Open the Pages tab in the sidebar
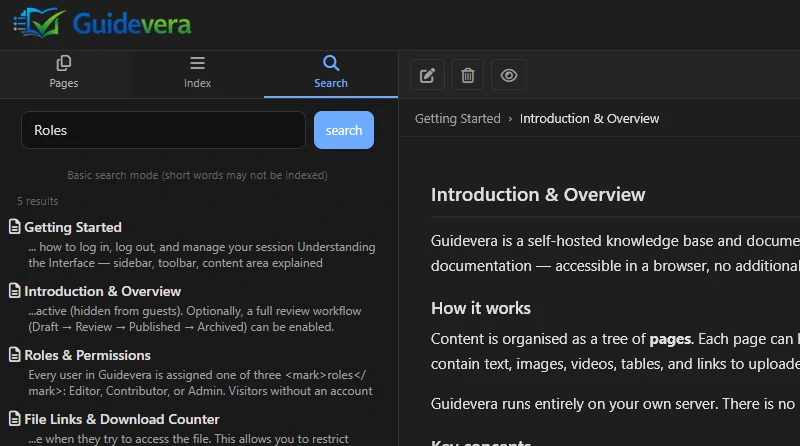800x446 pixels. click(64, 72)
